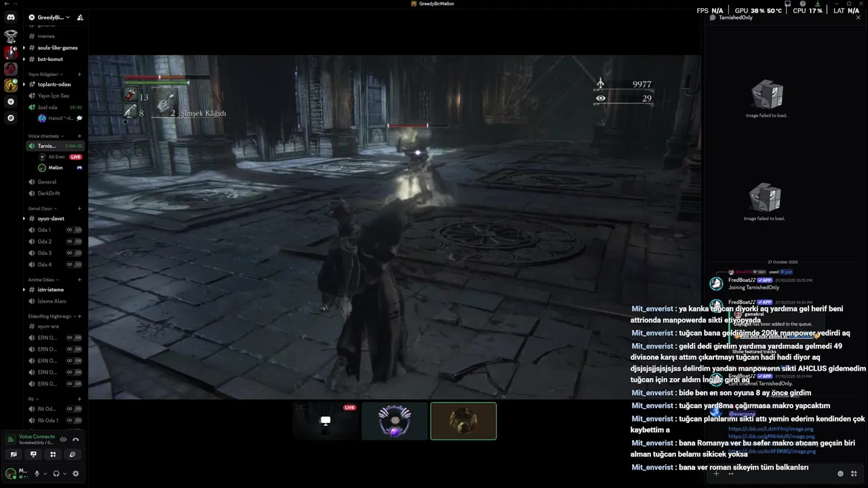
Task: Open audio output options arrow
Action: point(64,474)
